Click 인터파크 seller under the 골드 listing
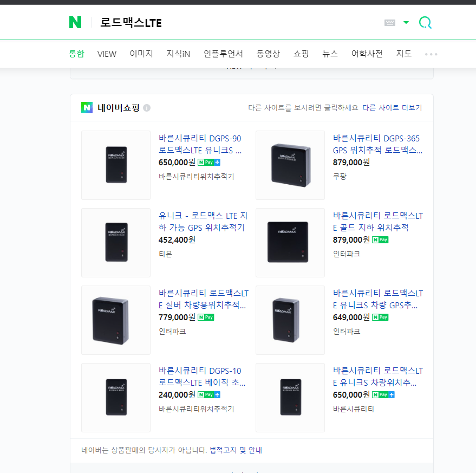 click(347, 254)
